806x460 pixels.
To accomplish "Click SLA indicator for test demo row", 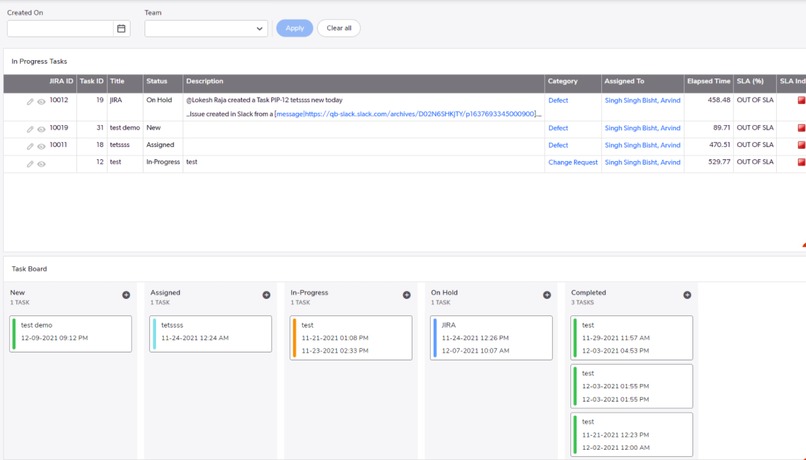I will [x=801, y=128].
